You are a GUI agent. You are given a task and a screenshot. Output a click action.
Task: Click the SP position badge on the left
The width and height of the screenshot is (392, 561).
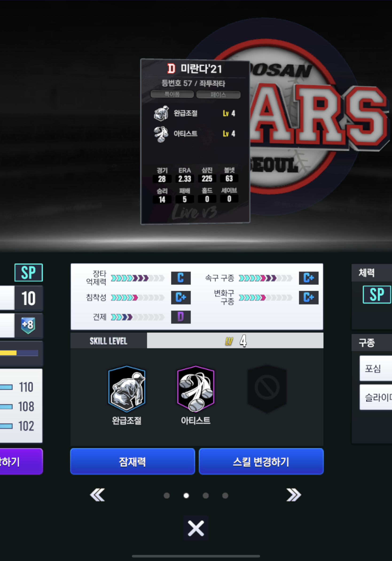pyautogui.click(x=29, y=273)
